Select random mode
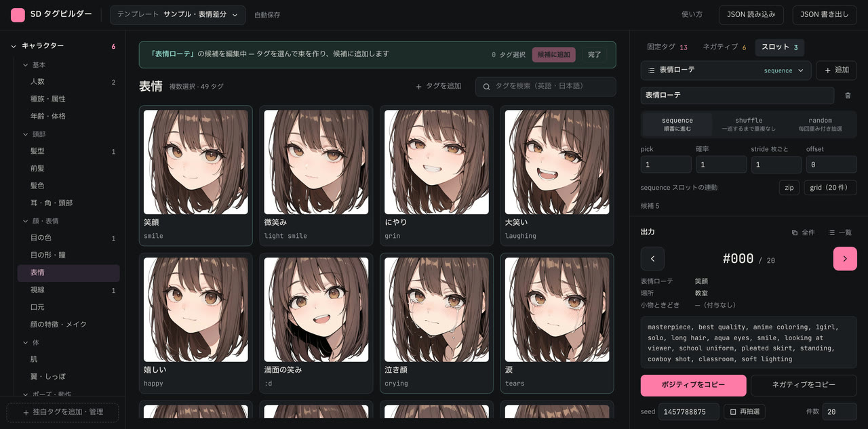This screenshot has width=868, height=429. click(x=820, y=124)
